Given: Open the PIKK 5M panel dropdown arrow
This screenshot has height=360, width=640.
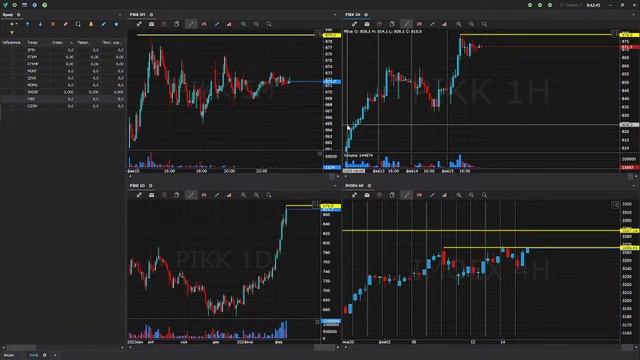Looking at the screenshot, I should pyautogui.click(x=335, y=15).
